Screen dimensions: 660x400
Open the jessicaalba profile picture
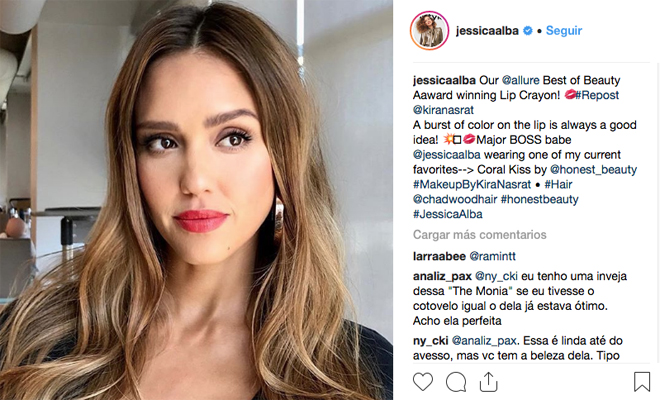tap(429, 30)
